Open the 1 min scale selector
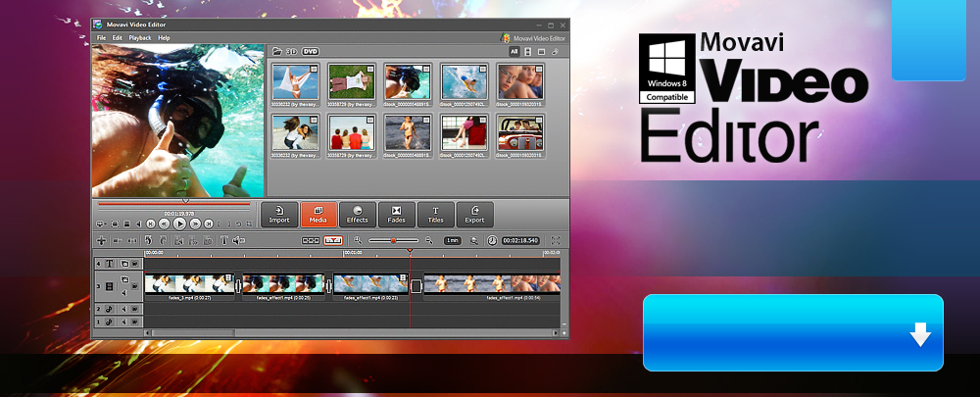 click(453, 240)
